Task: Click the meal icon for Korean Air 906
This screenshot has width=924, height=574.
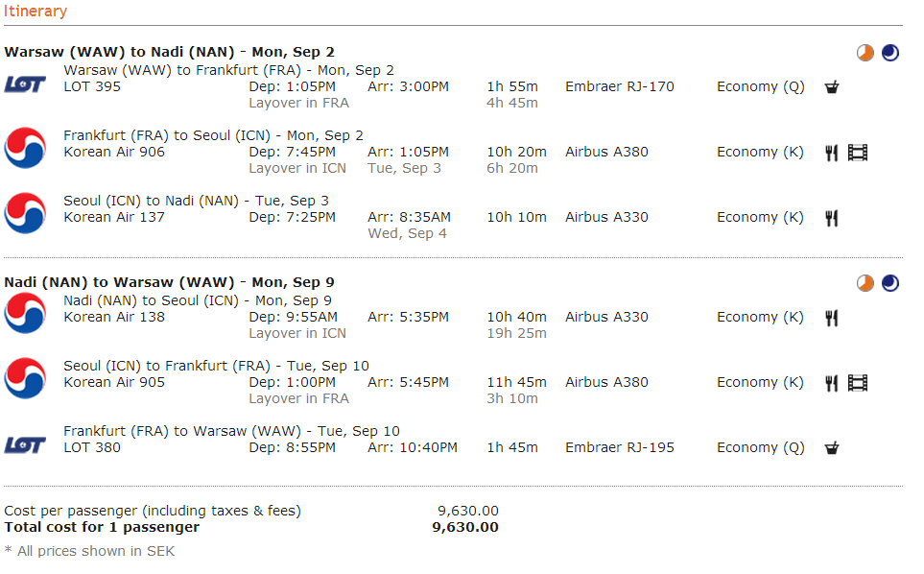Action: coord(832,153)
